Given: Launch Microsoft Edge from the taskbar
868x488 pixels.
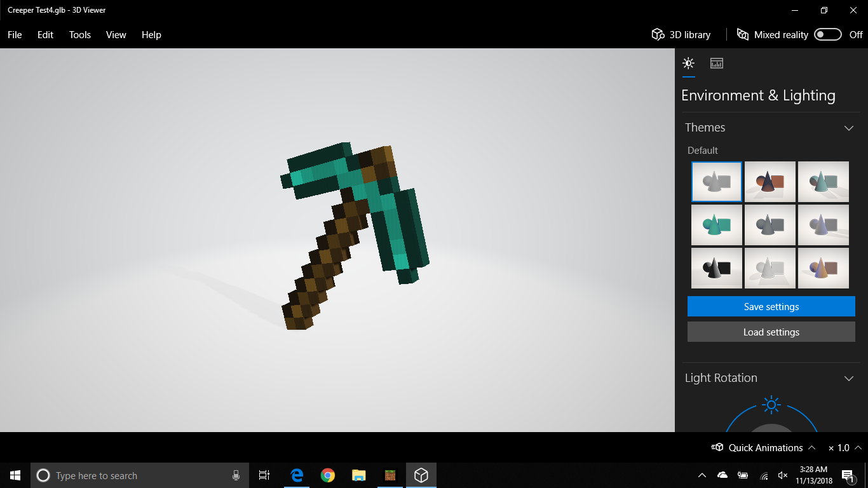Looking at the screenshot, I should 297,475.
